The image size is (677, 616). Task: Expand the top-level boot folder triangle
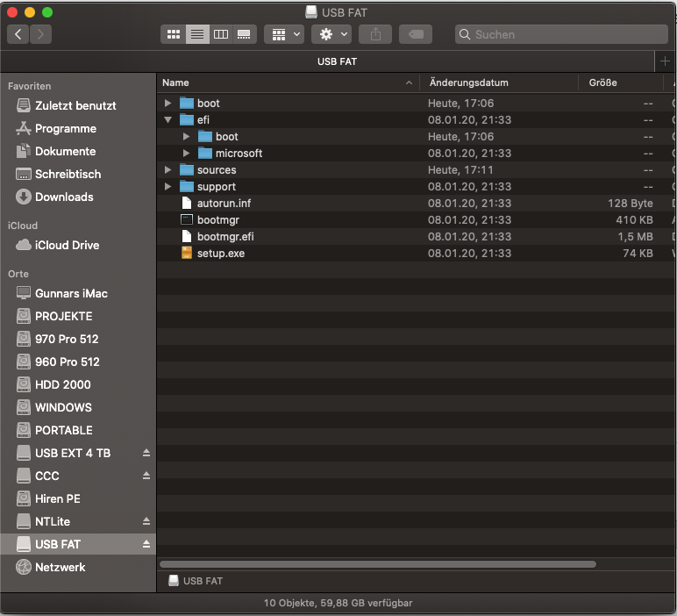tap(168, 104)
